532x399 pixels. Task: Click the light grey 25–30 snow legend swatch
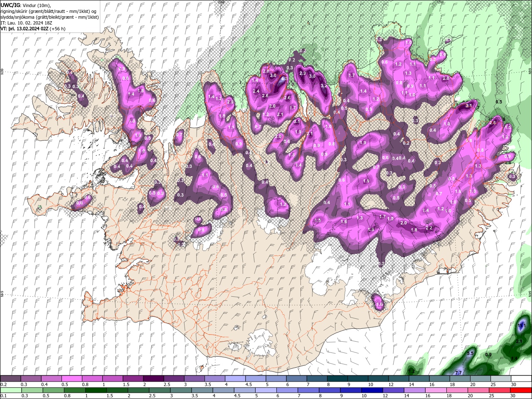coord(500,379)
